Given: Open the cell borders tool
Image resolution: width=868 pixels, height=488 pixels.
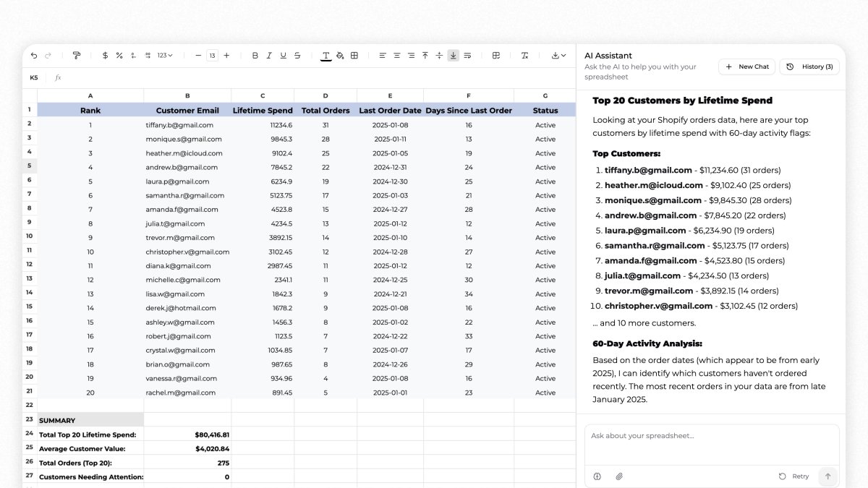Looking at the screenshot, I should pyautogui.click(x=354, y=56).
